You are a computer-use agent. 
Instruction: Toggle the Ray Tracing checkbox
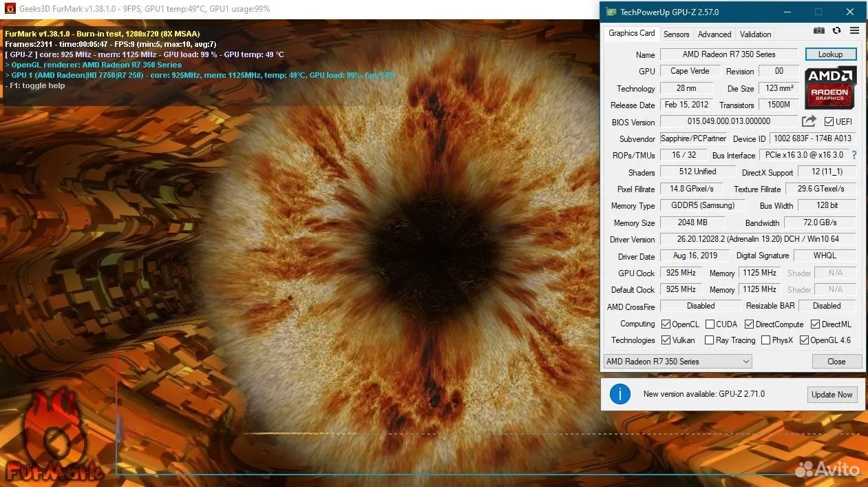(x=709, y=340)
